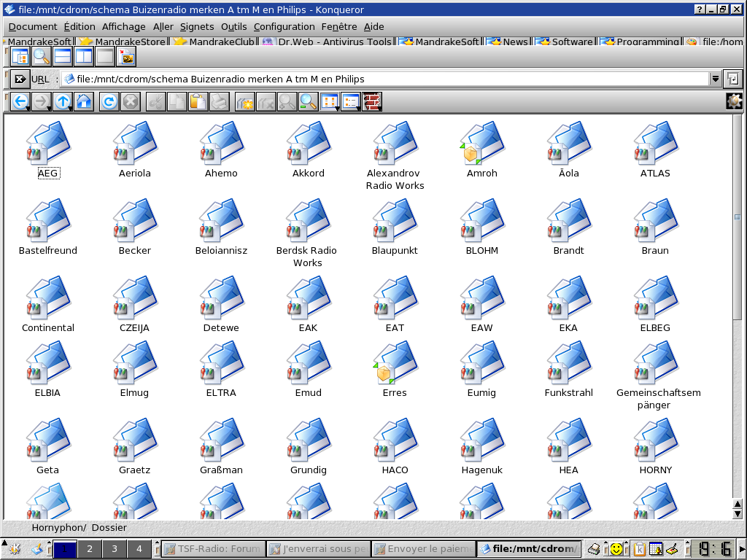Click the copy icon in the toolbar
Image resolution: width=747 pixels, height=560 pixels.
(x=177, y=101)
